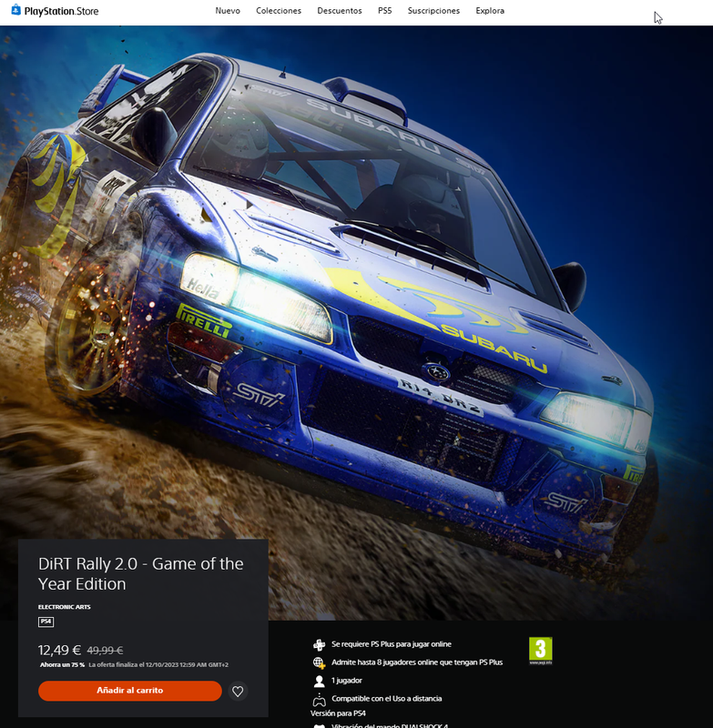Click the 12,49 € discounted price

(59, 650)
